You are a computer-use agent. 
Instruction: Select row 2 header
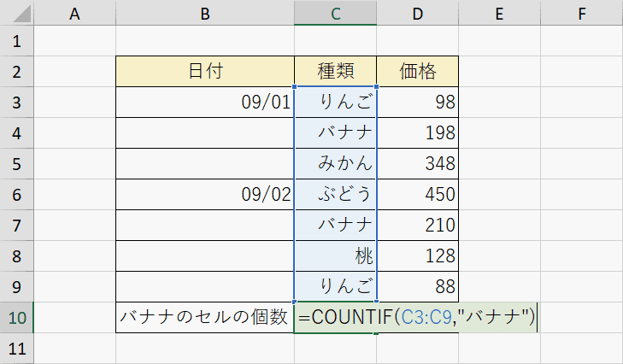[x=17, y=72]
